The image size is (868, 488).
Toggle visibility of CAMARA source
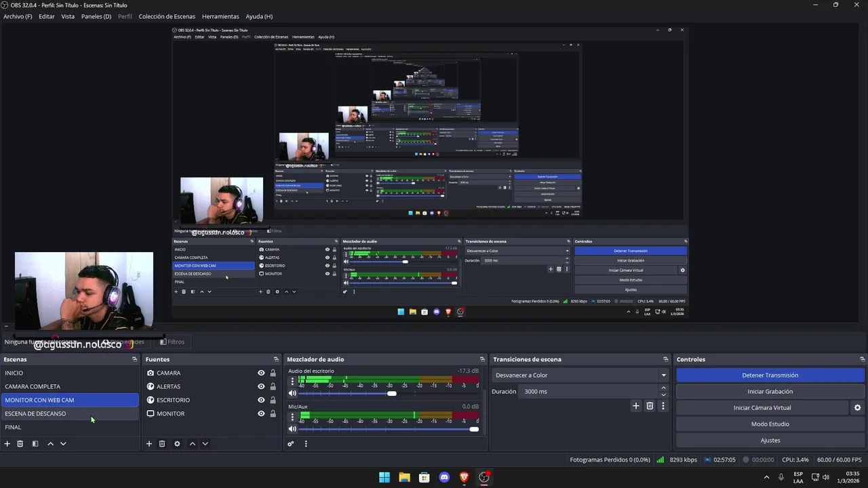click(x=261, y=373)
